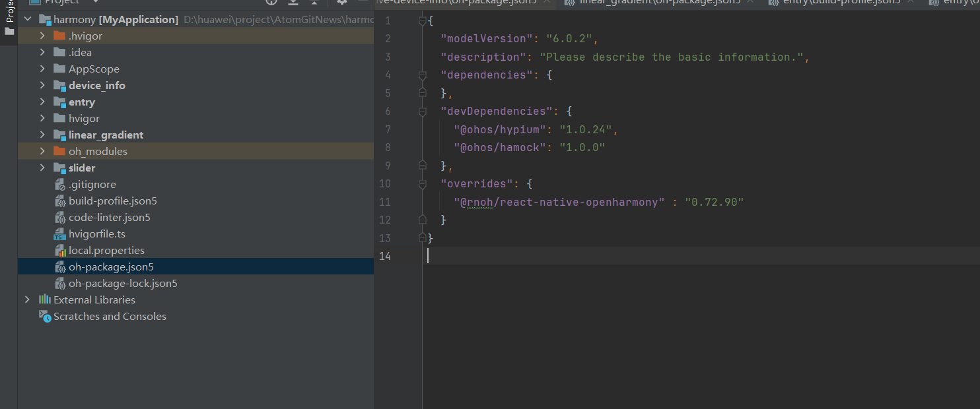This screenshot has width=980, height=409.
Task: Fold the dependencies block at line 4
Action: 423,75
